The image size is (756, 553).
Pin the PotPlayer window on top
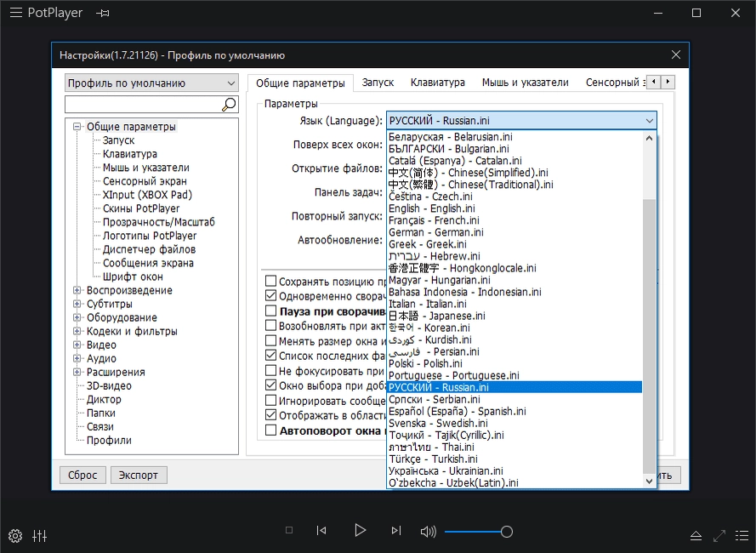103,13
